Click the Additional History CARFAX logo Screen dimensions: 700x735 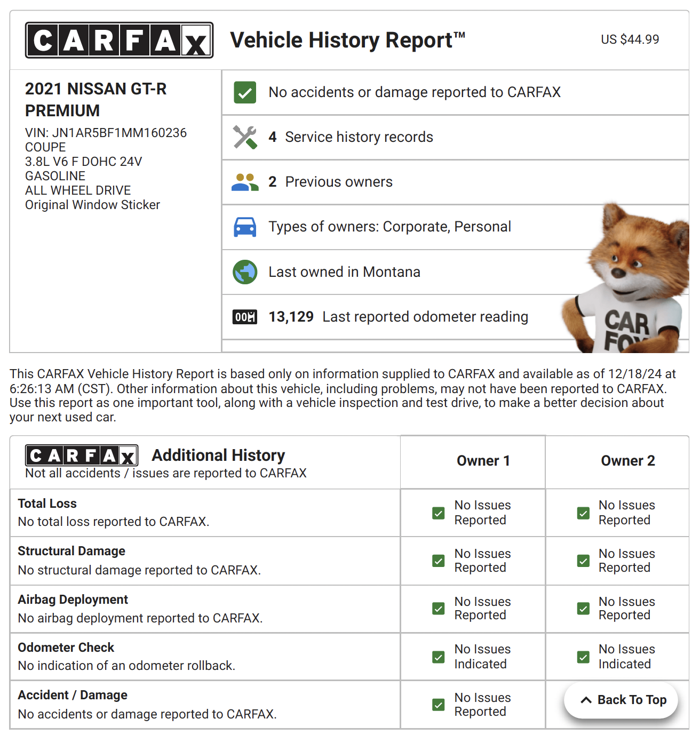82,456
